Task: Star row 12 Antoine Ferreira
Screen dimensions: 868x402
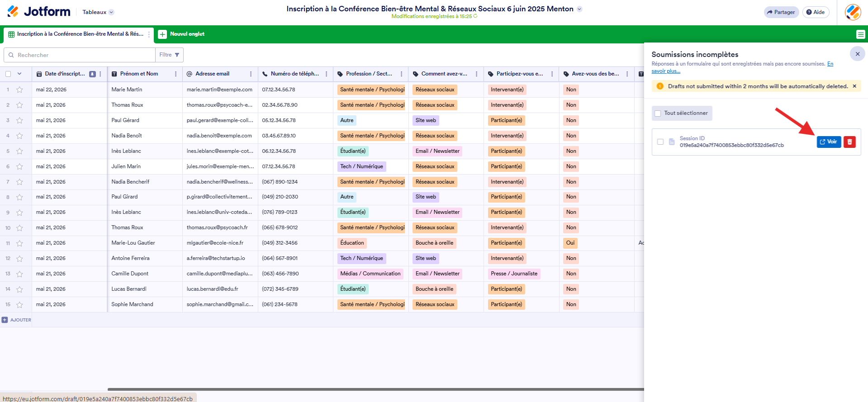Action: click(x=19, y=259)
